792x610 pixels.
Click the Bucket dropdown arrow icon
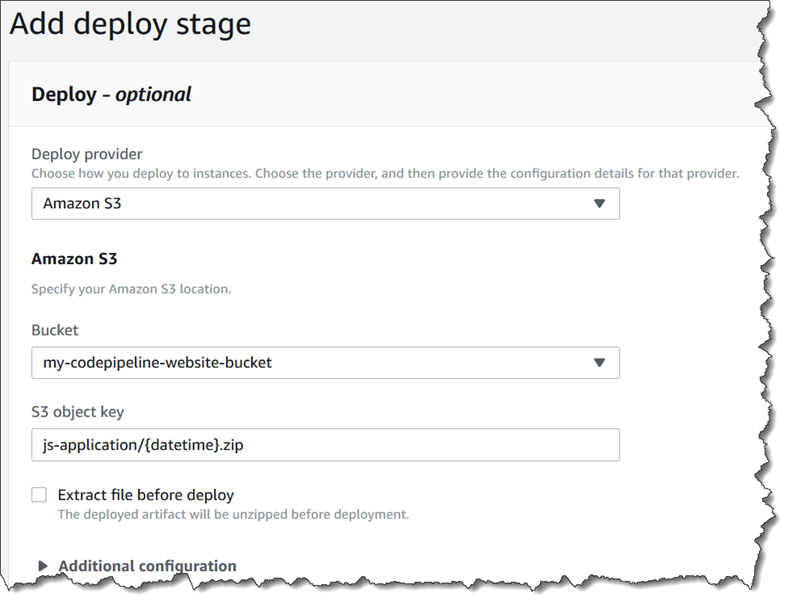click(599, 362)
